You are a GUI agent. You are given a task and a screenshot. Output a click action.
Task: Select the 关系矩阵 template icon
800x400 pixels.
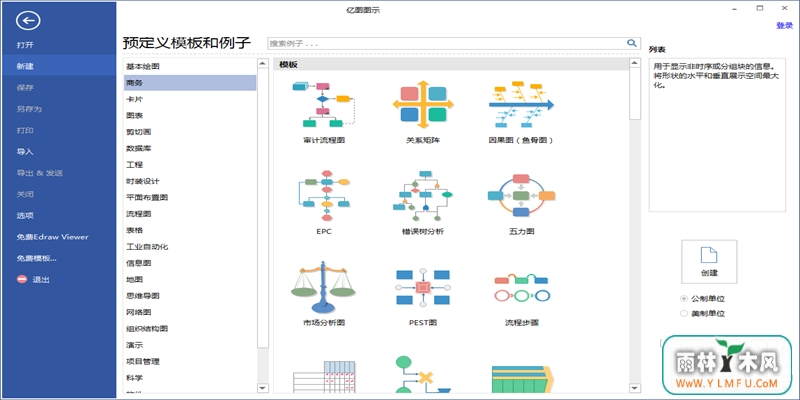(x=422, y=104)
